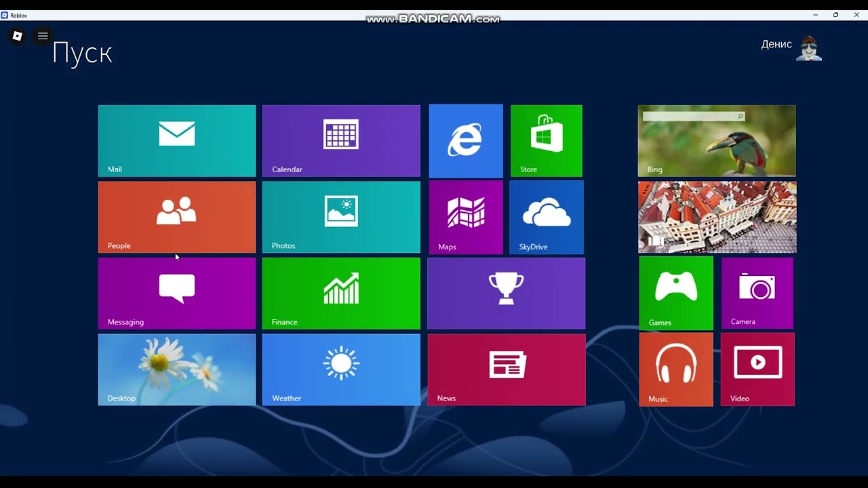Viewport: 868px width, 488px height.
Task: Open the Video tile
Action: click(757, 369)
